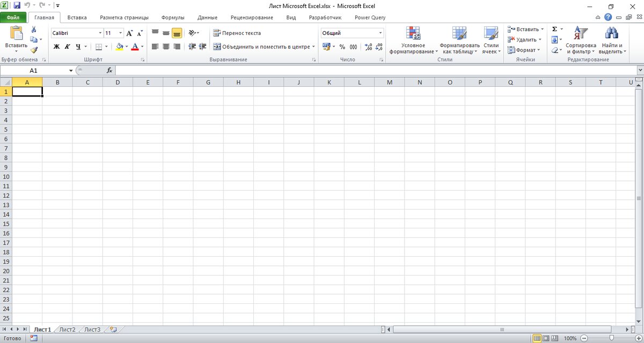Open the Файл menu
This screenshot has width=644, height=343.
click(x=13, y=17)
